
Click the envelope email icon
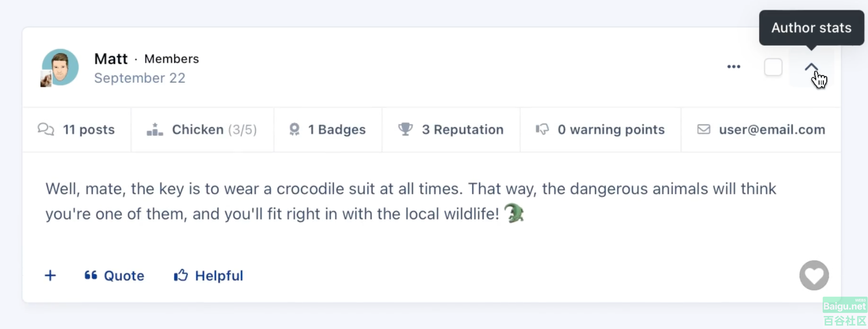[x=704, y=129]
